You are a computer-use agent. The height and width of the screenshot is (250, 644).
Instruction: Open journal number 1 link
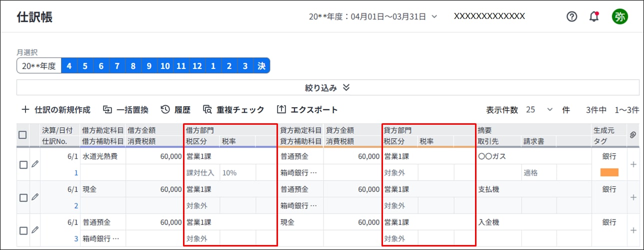pyautogui.click(x=76, y=173)
